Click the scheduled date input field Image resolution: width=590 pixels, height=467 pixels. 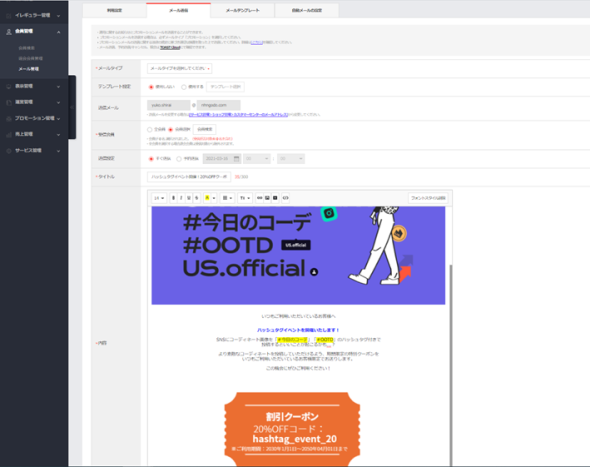click(x=222, y=158)
